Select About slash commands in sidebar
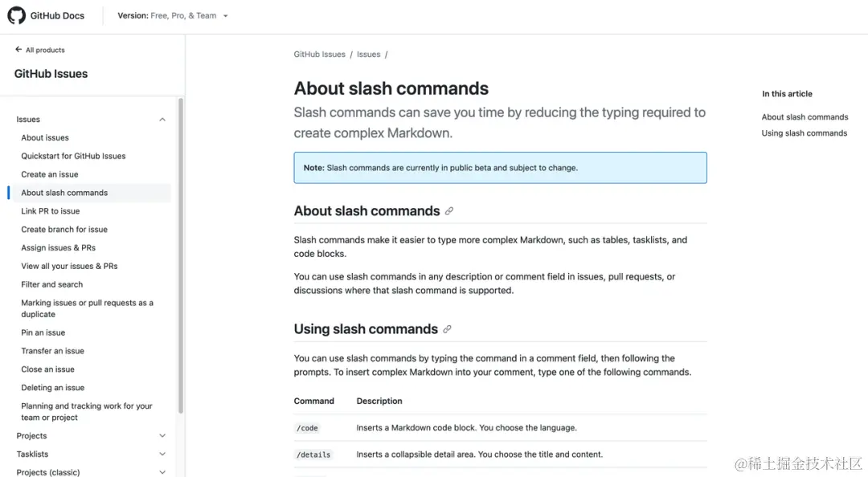Image resolution: width=868 pixels, height=477 pixels. pyautogui.click(x=64, y=193)
